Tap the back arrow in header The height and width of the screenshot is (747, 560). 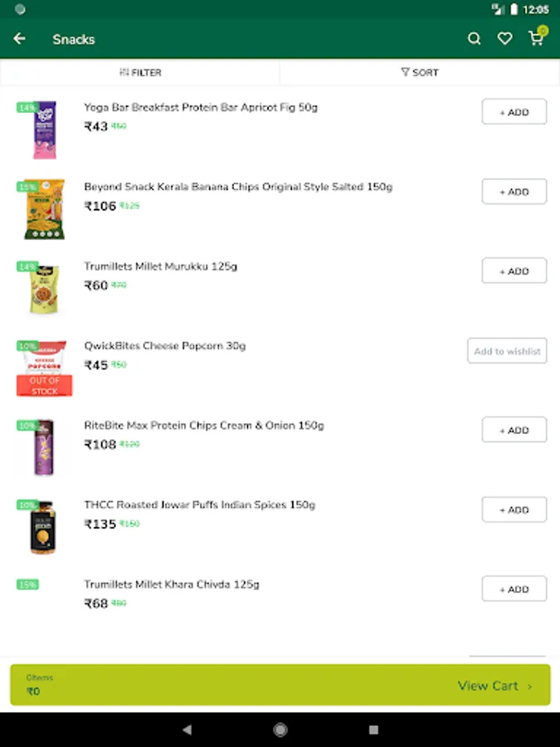point(20,39)
